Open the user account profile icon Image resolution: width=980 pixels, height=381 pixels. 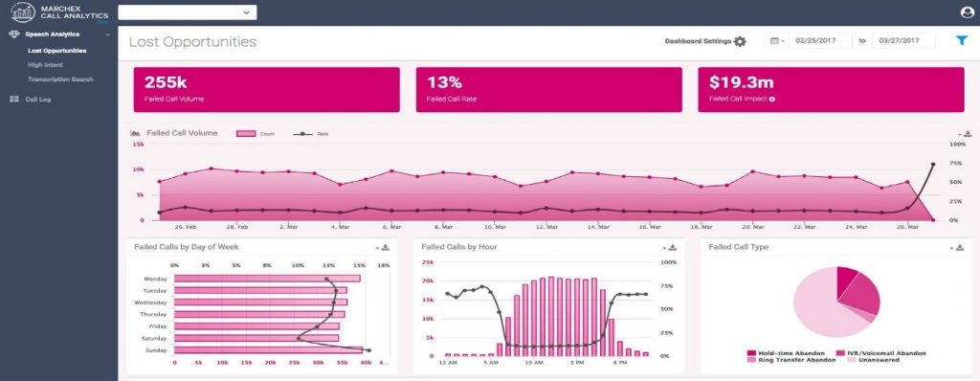pyautogui.click(x=967, y=11)
